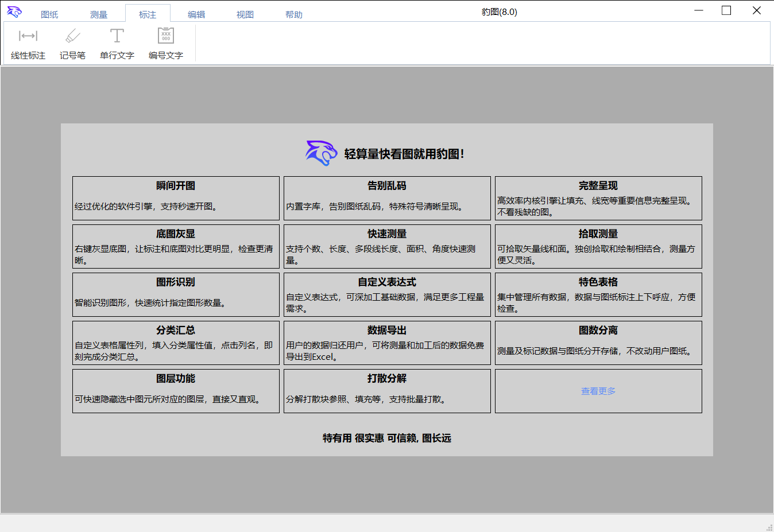774x532 pixels.
Task: Switch to the 图纸 tab
Action: click(x=49, y=14)
